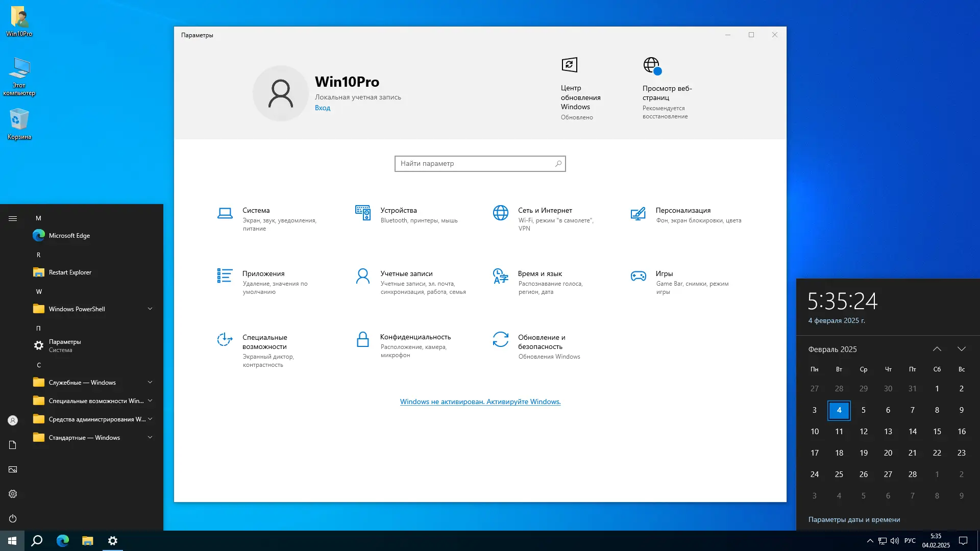Click the Найти параметр search field

(475, 164)
